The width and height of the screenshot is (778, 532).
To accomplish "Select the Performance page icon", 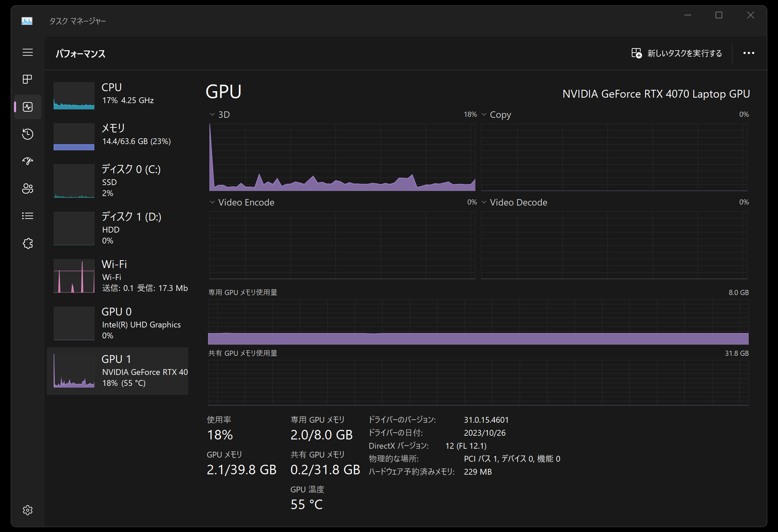I will point(28,107).
